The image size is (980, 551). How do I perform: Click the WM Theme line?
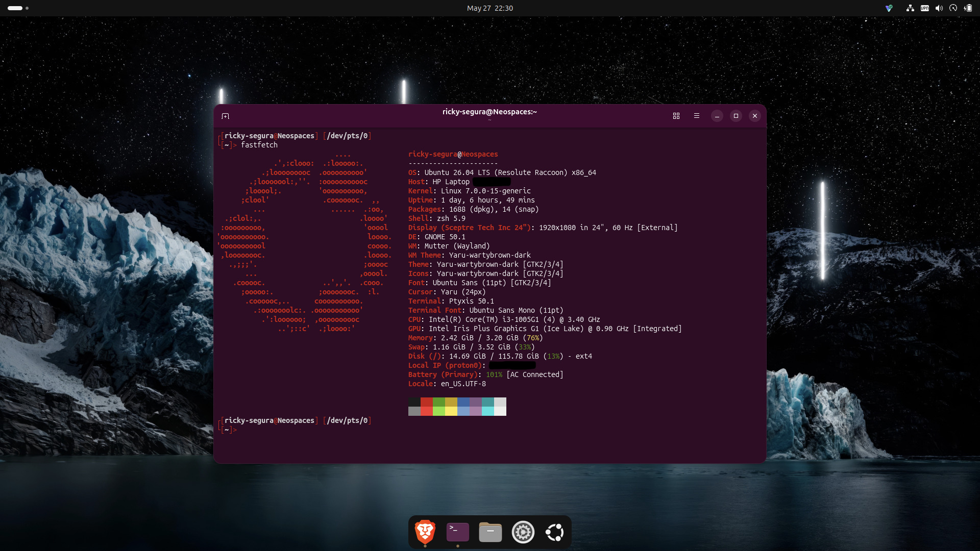click(470, 255)
